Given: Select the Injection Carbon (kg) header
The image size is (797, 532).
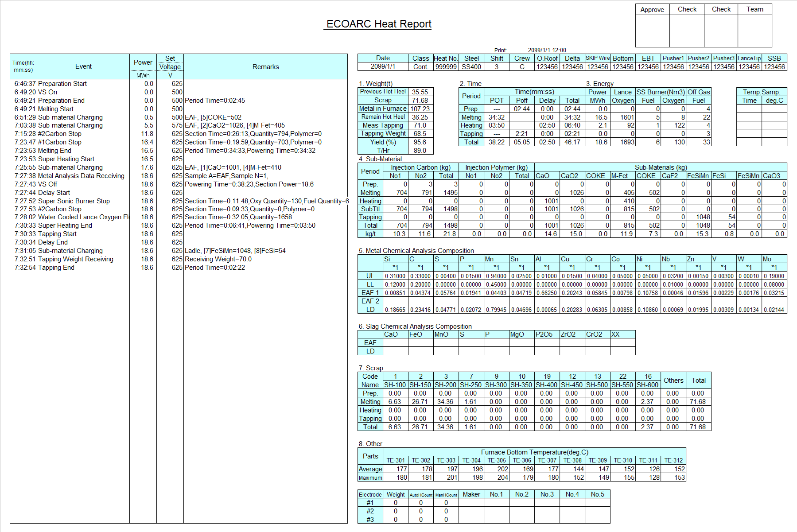Looking at the screenshot, I should pos(421,167).
